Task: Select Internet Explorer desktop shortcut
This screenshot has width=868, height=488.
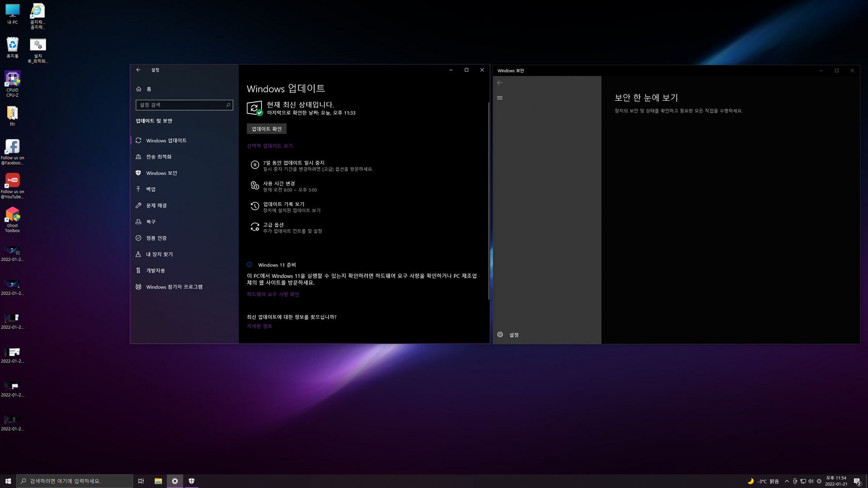Action: coord(38,16)
